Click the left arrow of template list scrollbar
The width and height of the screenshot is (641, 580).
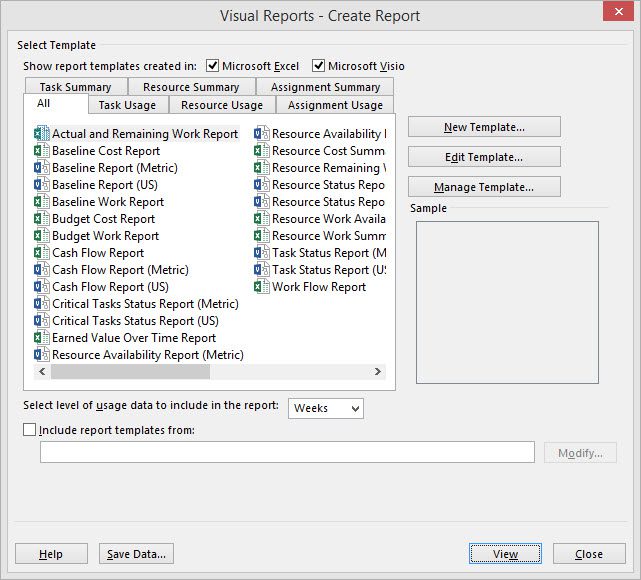42,372
